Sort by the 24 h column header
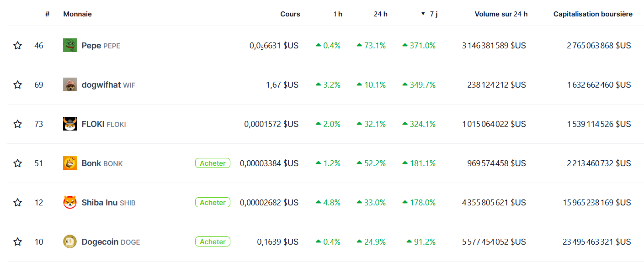This screenshot has width=644, height=262. 380,14
